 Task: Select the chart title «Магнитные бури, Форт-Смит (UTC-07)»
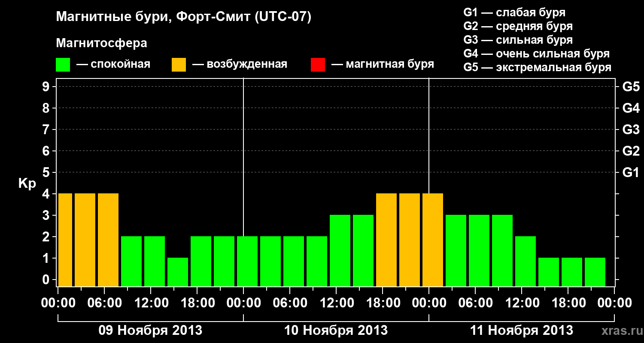tap(184, 17)
